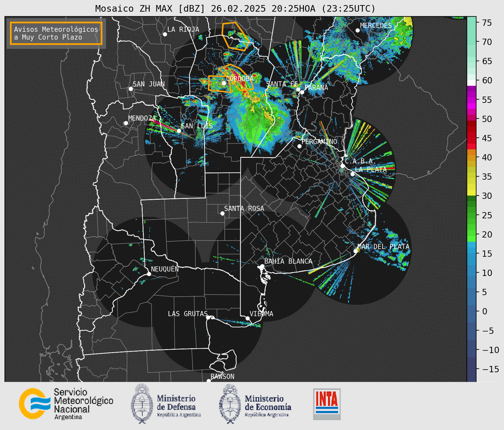Click the Ministerio de Economía emblem
Viewport: 504px width, 430px height.
click(229, 404)
